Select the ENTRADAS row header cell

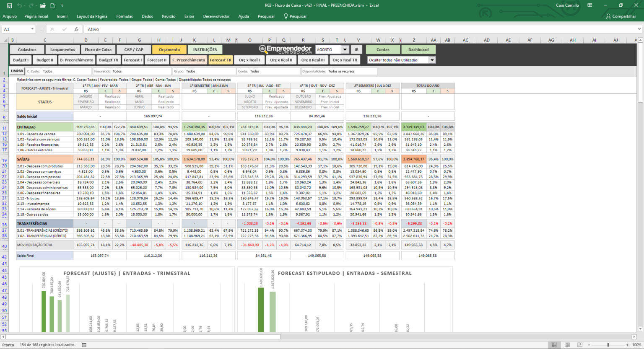coord(45,127)
